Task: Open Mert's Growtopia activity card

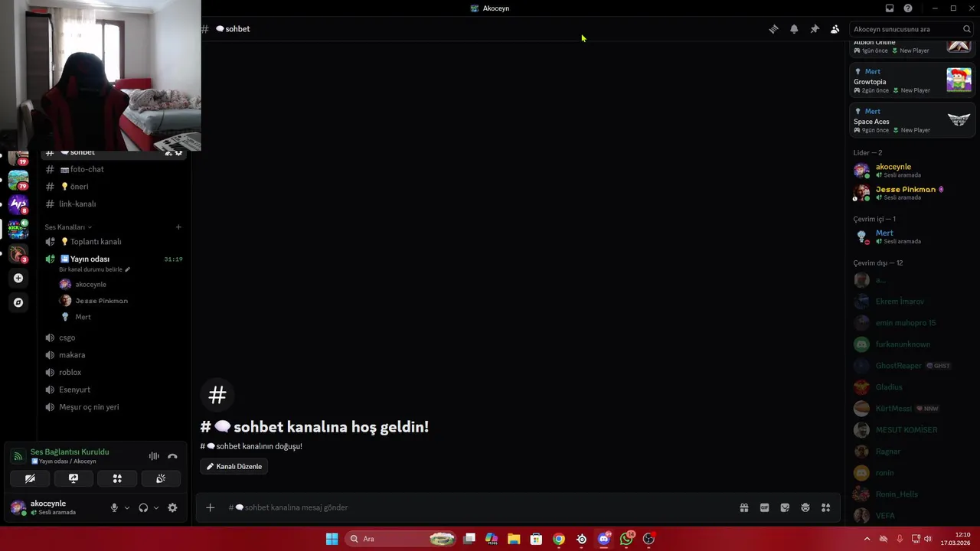Action: (913, 80)
